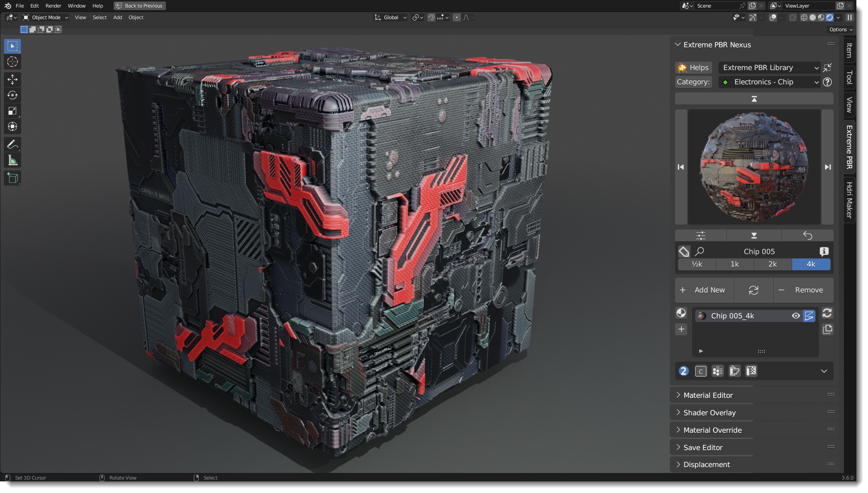The image size is (868, 493).
Task: Select the Measure tool
Action: coord(12,159)
